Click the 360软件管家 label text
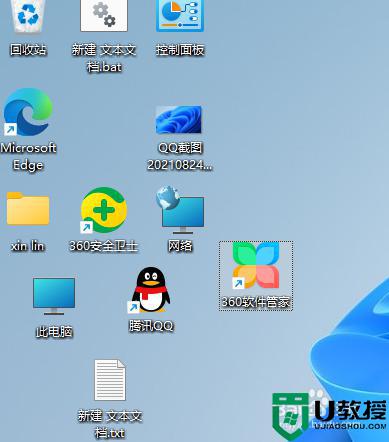 (x=256, y=302)
